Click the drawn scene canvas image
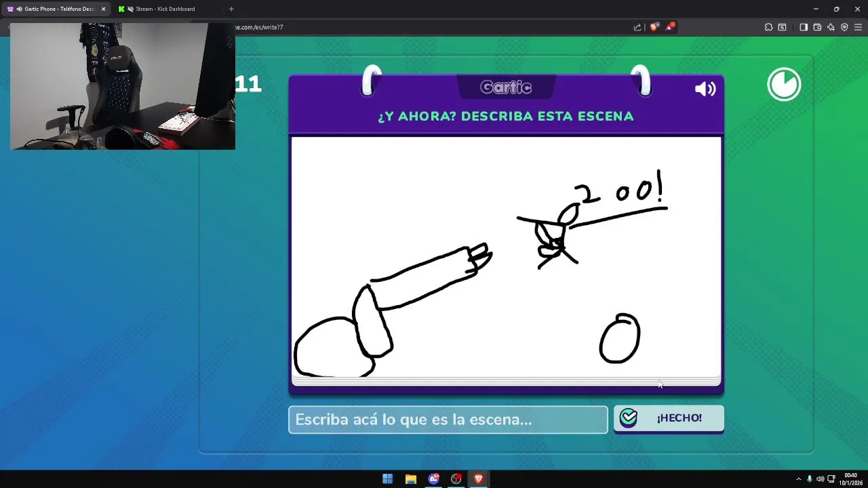 (506, 258)
